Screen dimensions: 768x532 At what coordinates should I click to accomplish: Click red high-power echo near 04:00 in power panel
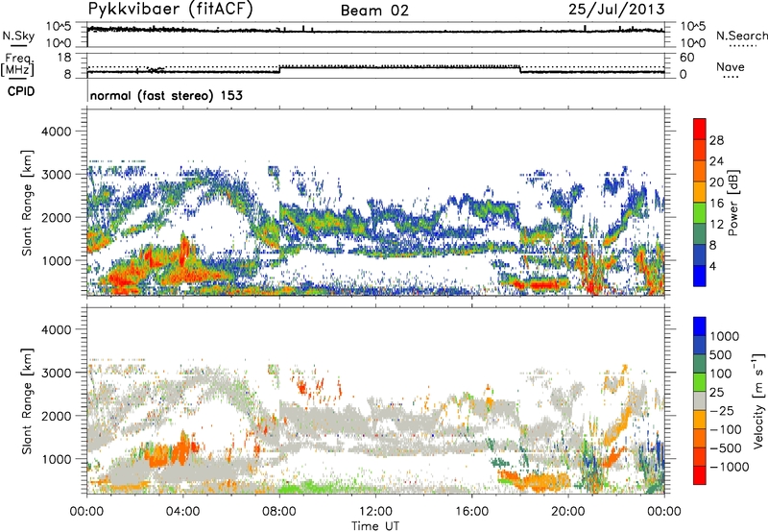click(183, 250)
